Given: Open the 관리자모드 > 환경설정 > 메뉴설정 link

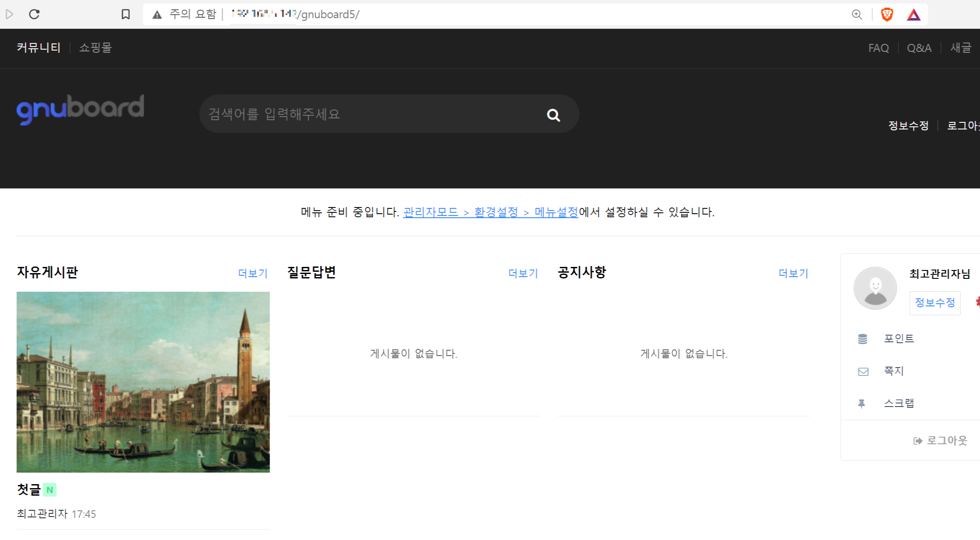Looking at the screenshot, I should [490, 212].
